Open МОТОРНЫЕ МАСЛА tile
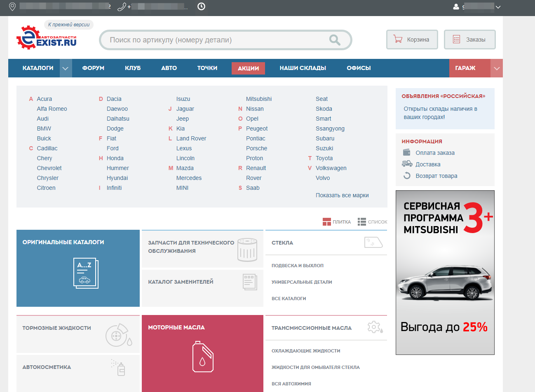 coord(202,354)
